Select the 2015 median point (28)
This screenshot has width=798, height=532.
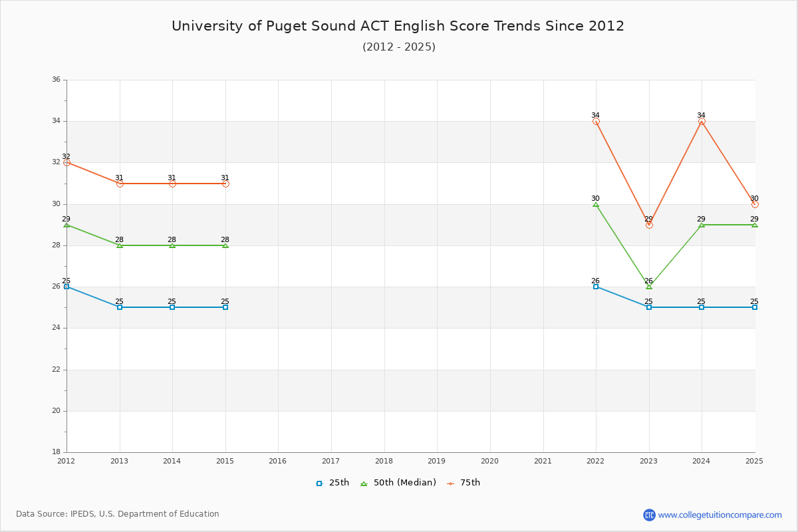click(225, 245)
